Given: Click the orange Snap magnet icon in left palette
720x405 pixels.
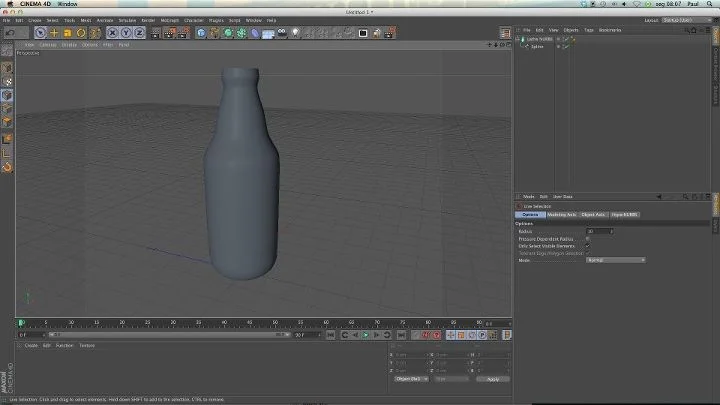Looking at the screenshot, I should [7, 167].
